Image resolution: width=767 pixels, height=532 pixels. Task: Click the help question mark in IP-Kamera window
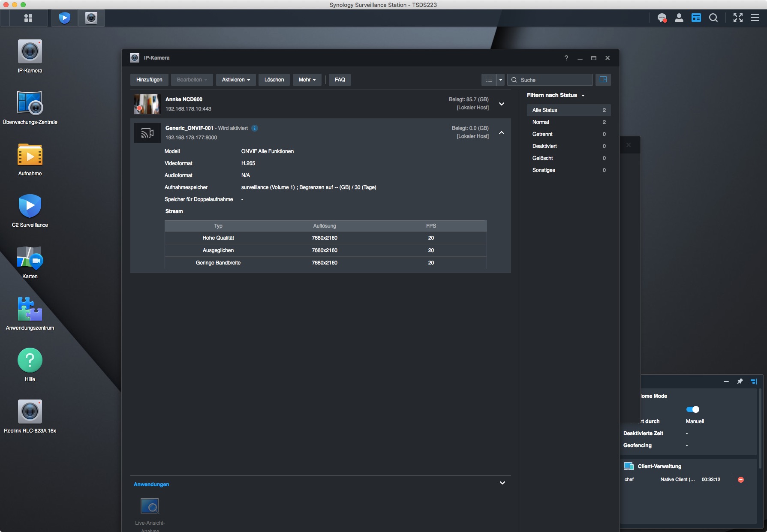(566, 58)
